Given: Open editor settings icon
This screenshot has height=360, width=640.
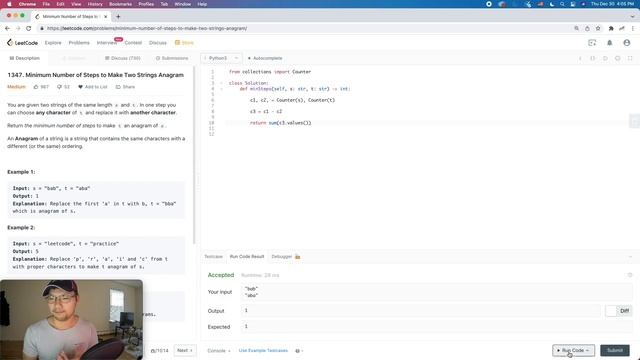Looking at the screenshot, I should 618,58.
